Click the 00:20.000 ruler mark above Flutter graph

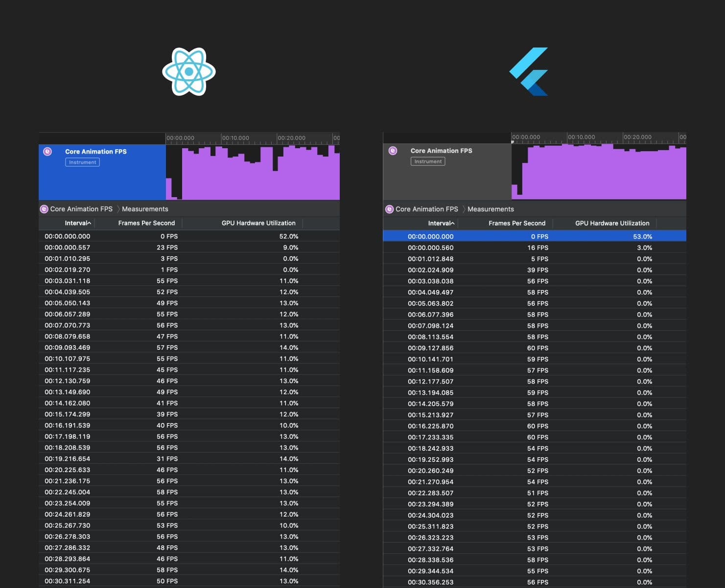coord(637,137)
